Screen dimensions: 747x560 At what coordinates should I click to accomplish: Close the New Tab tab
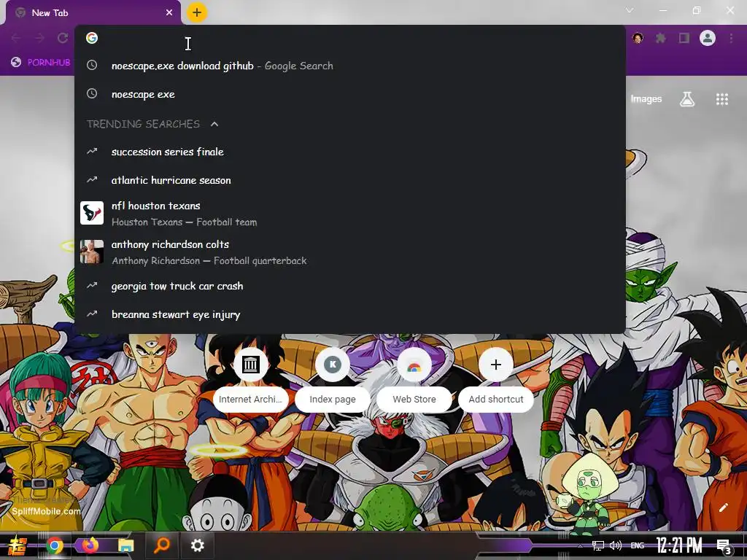point(169,13)
